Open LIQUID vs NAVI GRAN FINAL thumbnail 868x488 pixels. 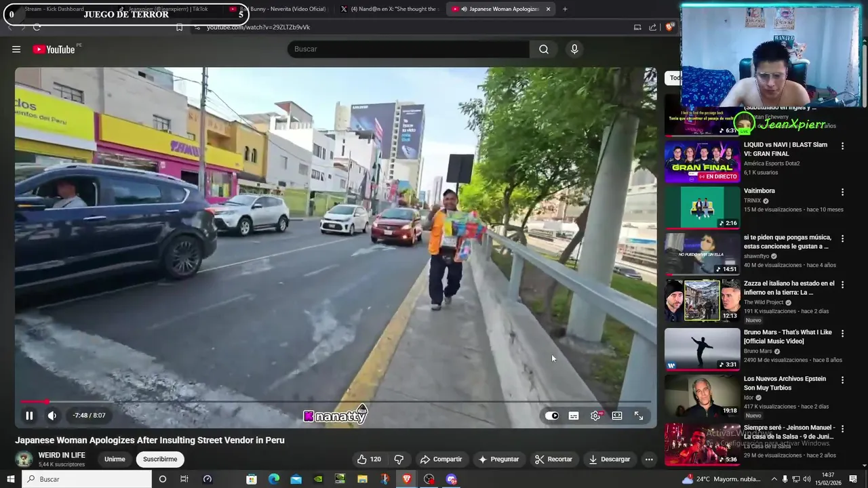pos(702,161)
